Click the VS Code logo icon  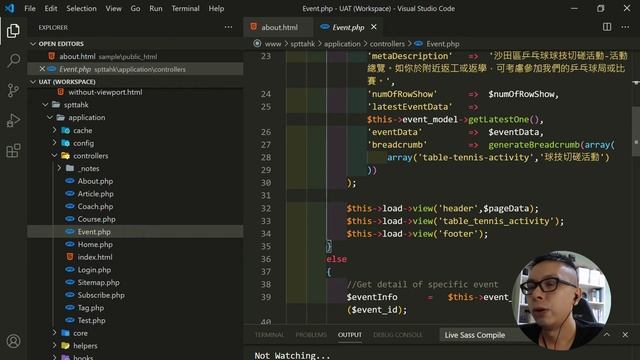click(x=9, y=8)
